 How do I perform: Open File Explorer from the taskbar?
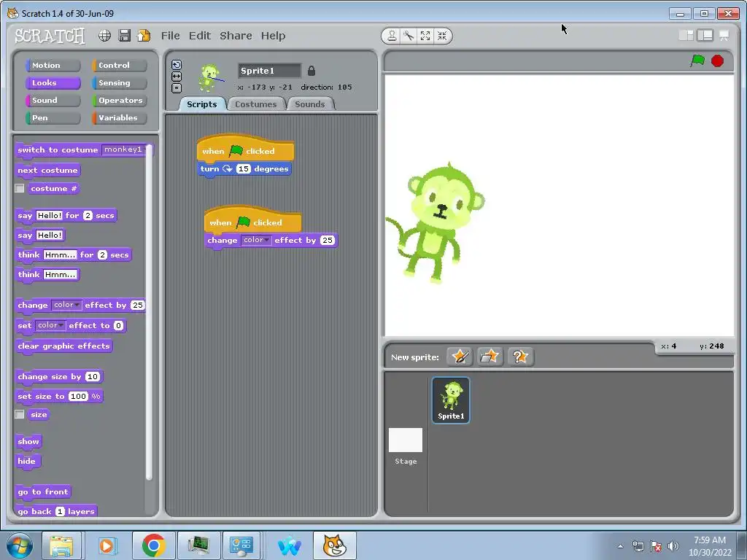coord(61,545)
